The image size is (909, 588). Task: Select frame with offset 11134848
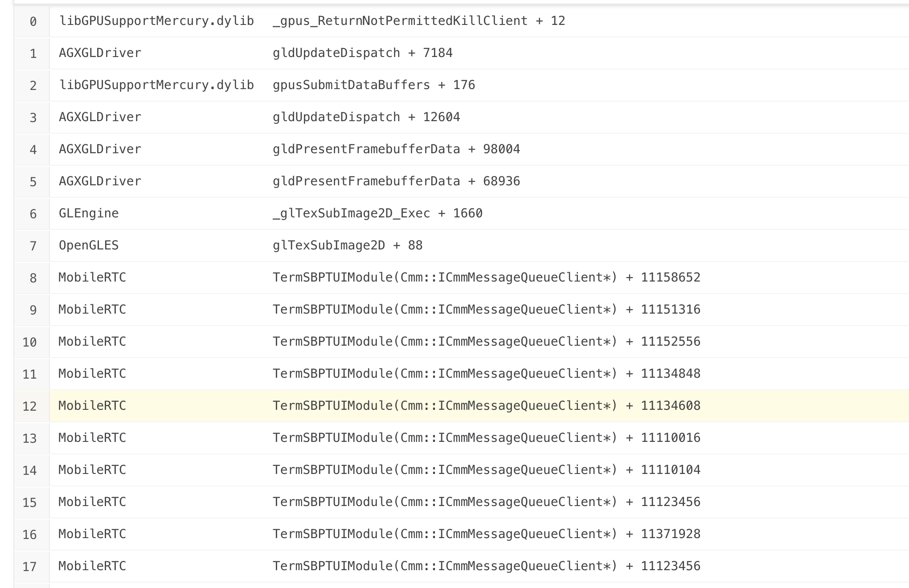coord(486,374)
